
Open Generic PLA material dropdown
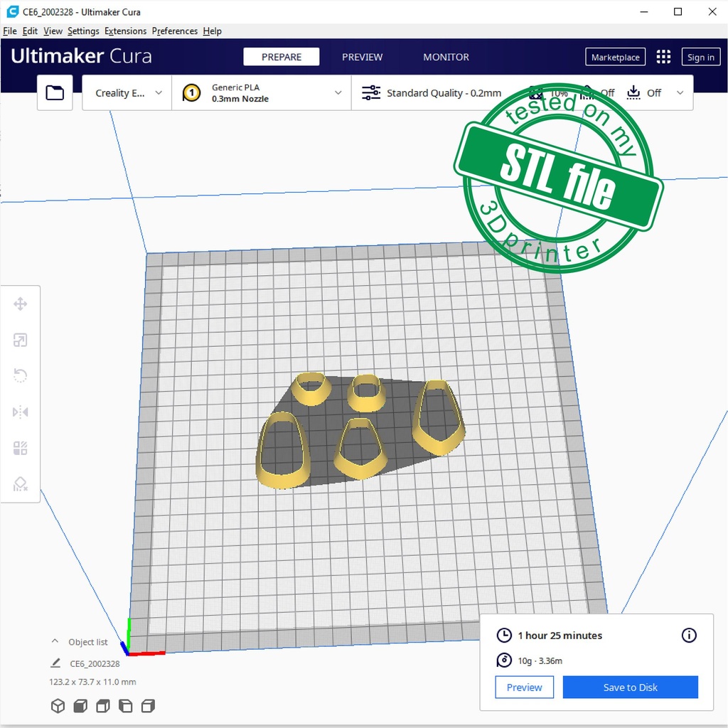pos(262,93)
